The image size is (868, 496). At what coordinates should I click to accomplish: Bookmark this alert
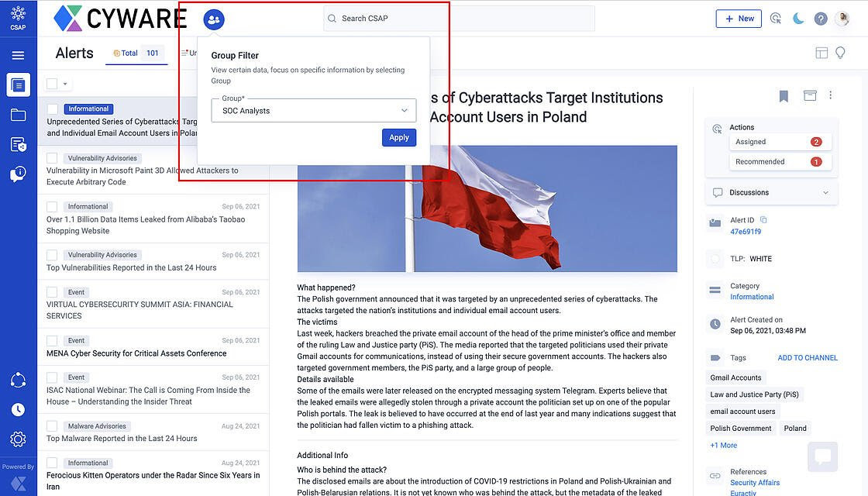tap(784, 96)
